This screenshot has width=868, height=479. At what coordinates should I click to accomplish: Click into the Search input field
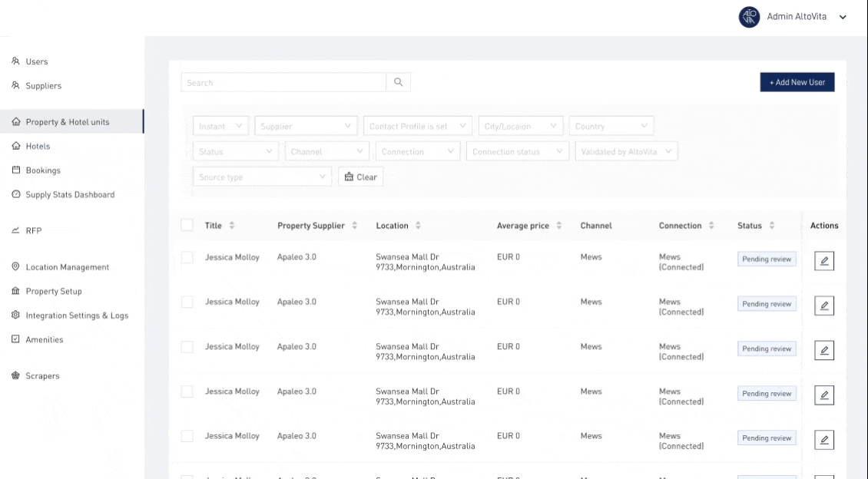tap(283, 82)
